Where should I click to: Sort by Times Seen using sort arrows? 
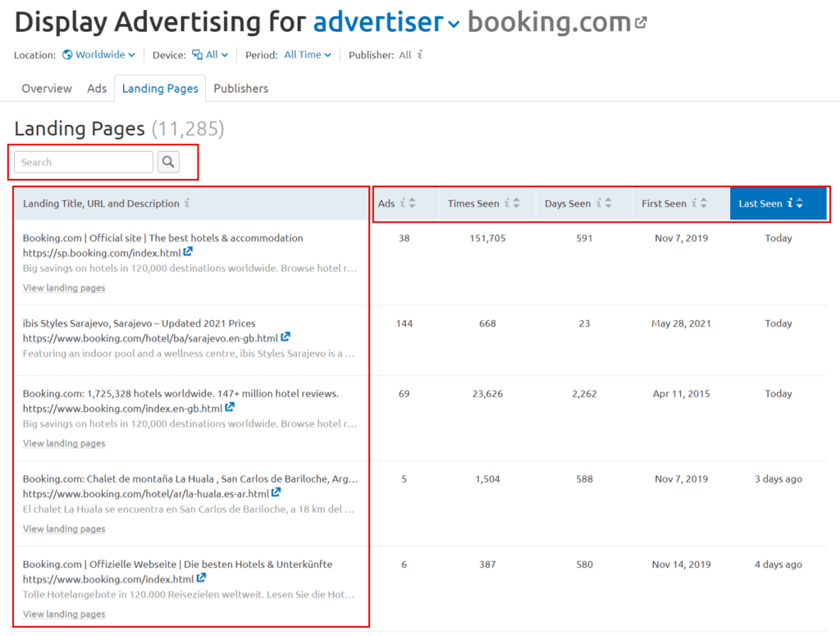[517, 203]
